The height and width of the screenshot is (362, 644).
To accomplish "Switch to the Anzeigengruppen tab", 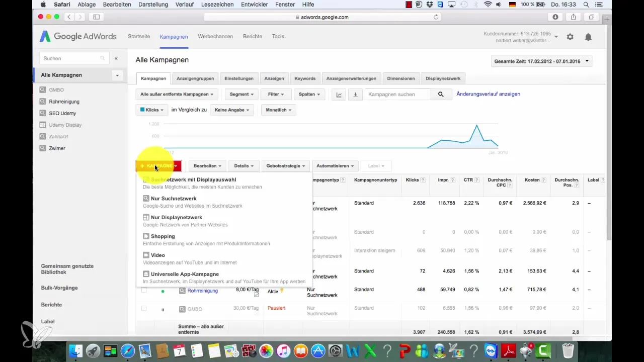I will (x=195, y=78).
